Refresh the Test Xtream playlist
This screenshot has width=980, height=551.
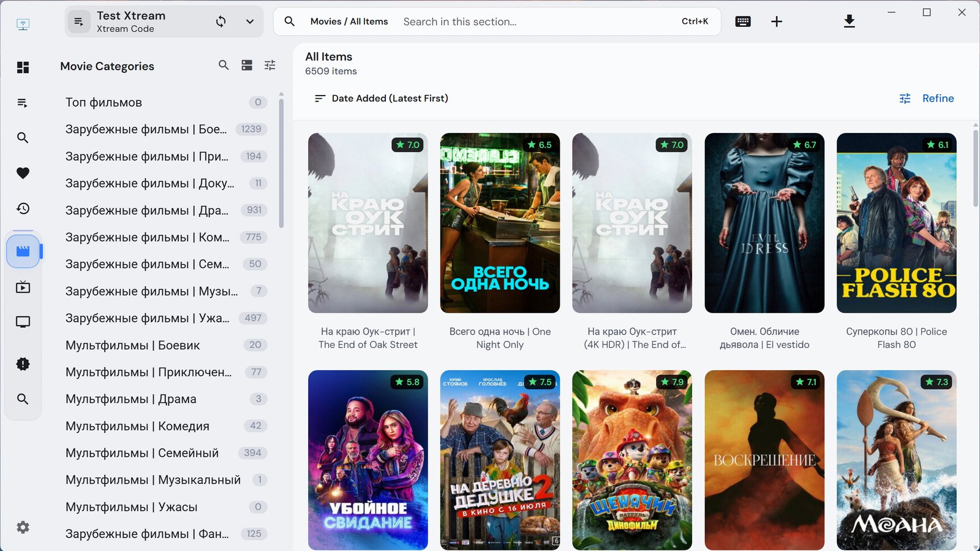[x=221, y=21]
